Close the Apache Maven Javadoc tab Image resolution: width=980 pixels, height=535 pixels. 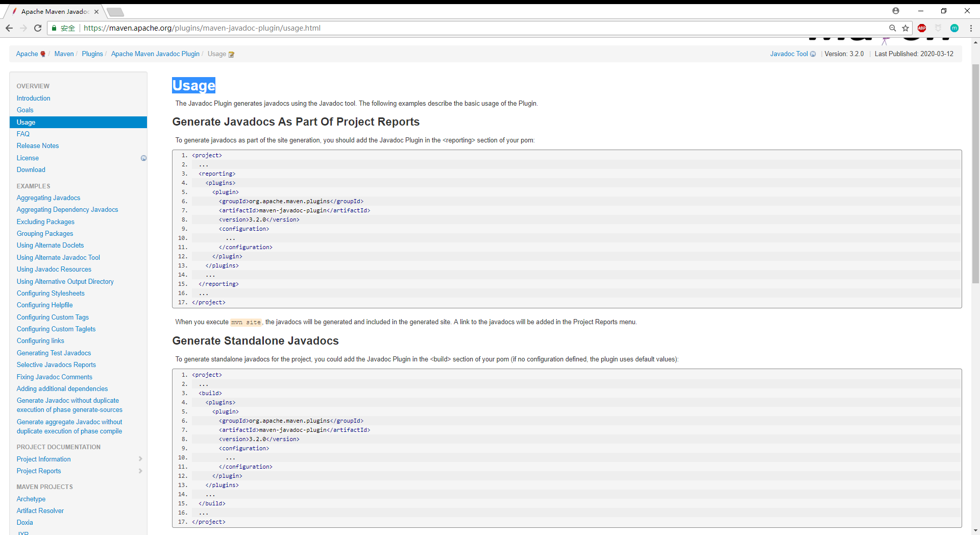(96, 12)
